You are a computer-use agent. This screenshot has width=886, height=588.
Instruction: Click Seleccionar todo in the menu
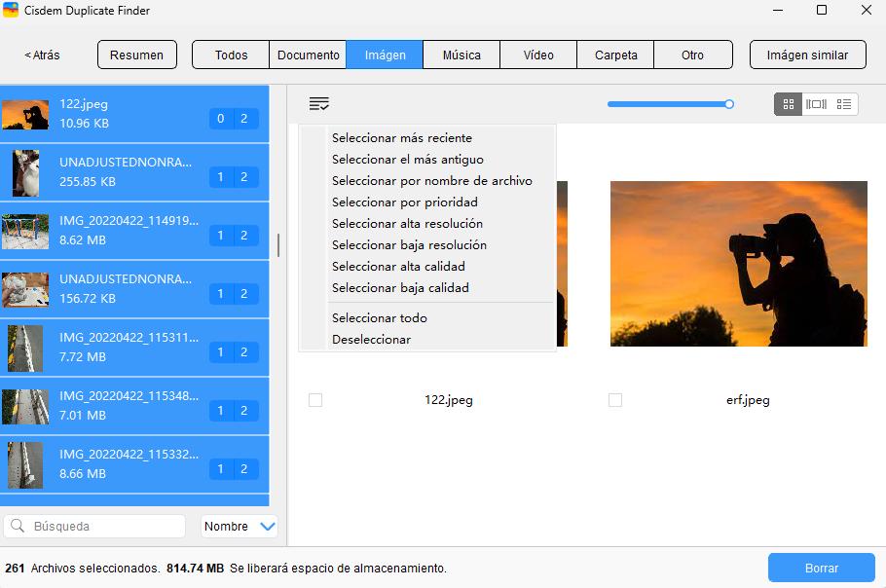[380, 317]
